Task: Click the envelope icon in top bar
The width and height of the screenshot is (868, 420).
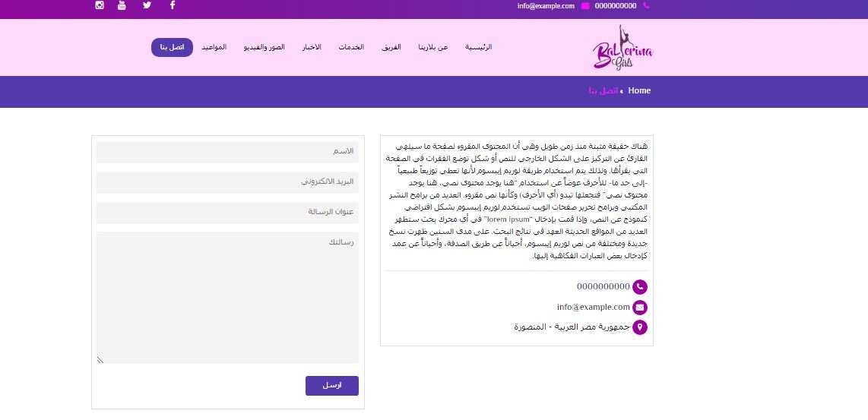Action: 586,6
